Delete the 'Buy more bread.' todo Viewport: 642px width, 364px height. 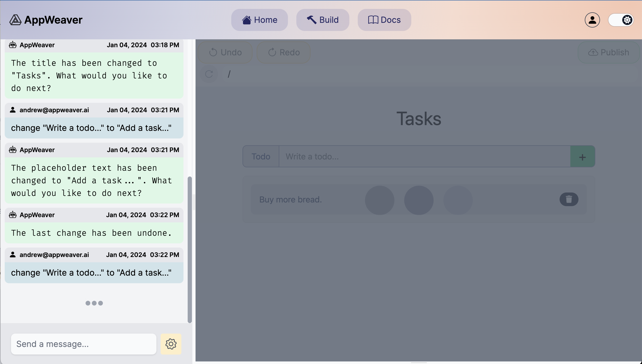[x=569, y=199]
